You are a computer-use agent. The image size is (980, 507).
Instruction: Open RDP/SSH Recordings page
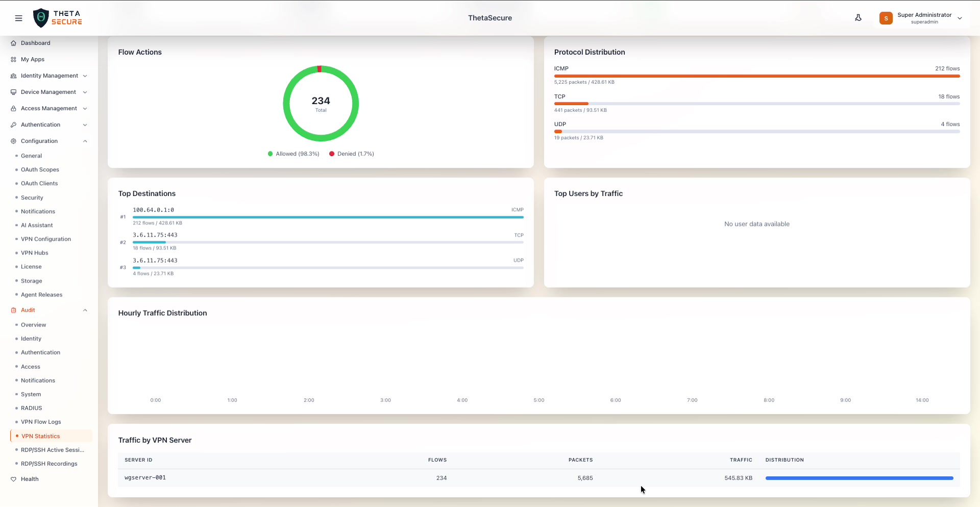click(x=49, y=464)
